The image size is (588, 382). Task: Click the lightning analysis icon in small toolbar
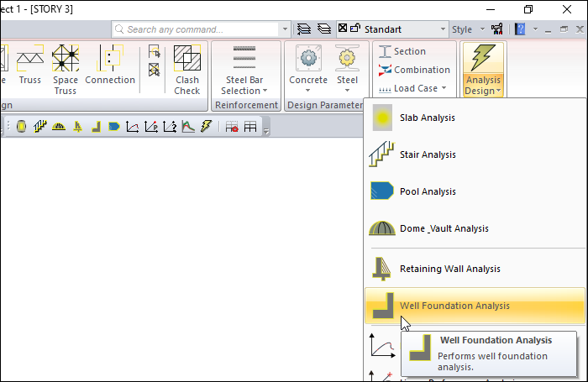[x=206, y=127]
